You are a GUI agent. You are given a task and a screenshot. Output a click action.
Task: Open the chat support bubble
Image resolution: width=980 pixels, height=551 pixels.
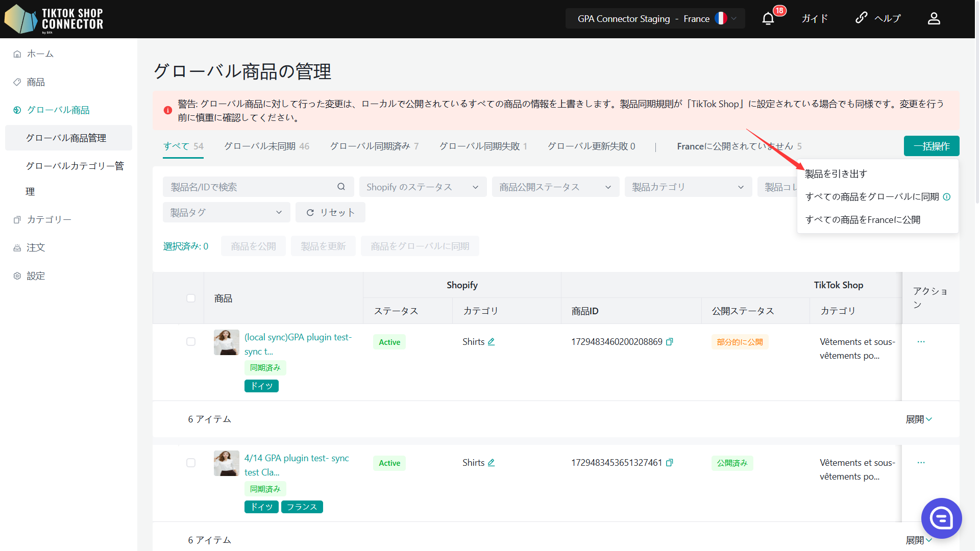click(941, 518)
